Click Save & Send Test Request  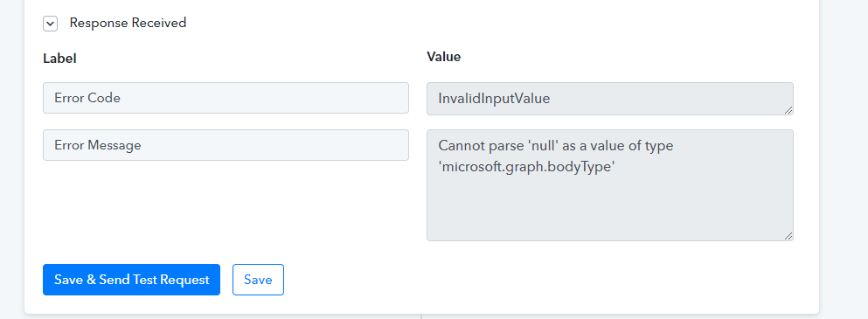pos(132,280)
